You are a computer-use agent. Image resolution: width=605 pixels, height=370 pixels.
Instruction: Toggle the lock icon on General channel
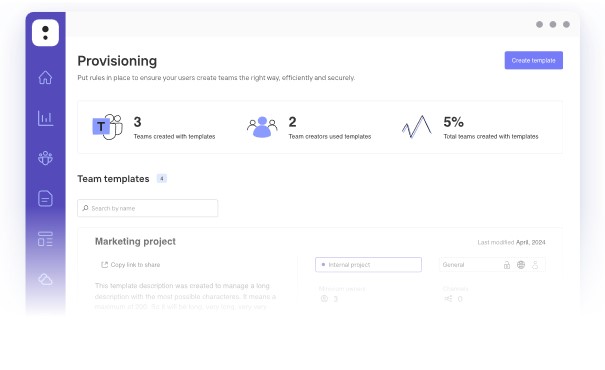(507, 265)
